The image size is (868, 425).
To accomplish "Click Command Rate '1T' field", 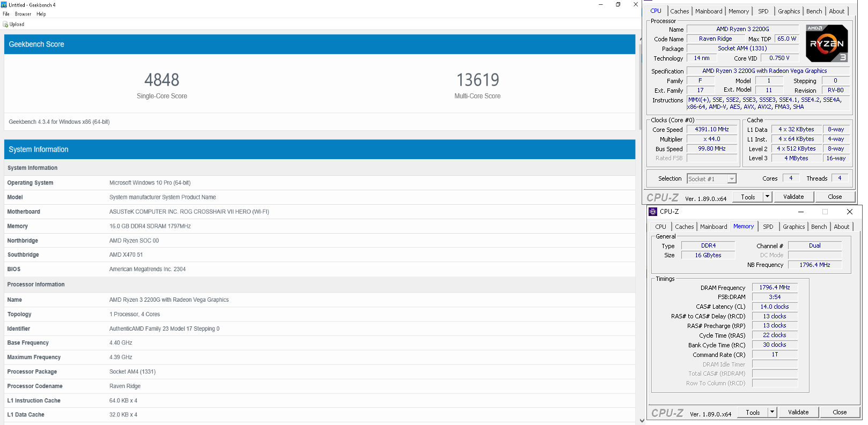I will (x=775, y=354).
